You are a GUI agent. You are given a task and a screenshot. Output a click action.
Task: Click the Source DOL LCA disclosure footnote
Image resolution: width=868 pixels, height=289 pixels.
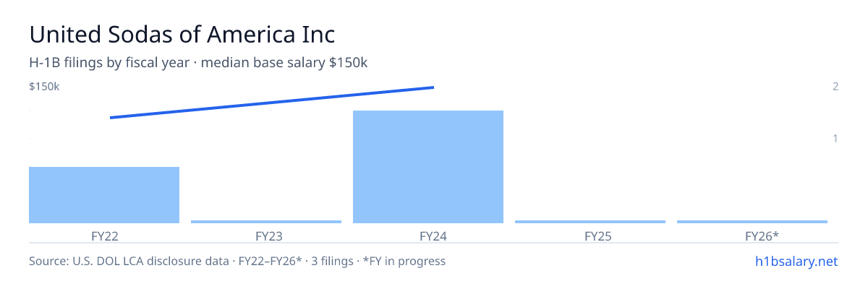pyautogui.click(x=237, y=261)
